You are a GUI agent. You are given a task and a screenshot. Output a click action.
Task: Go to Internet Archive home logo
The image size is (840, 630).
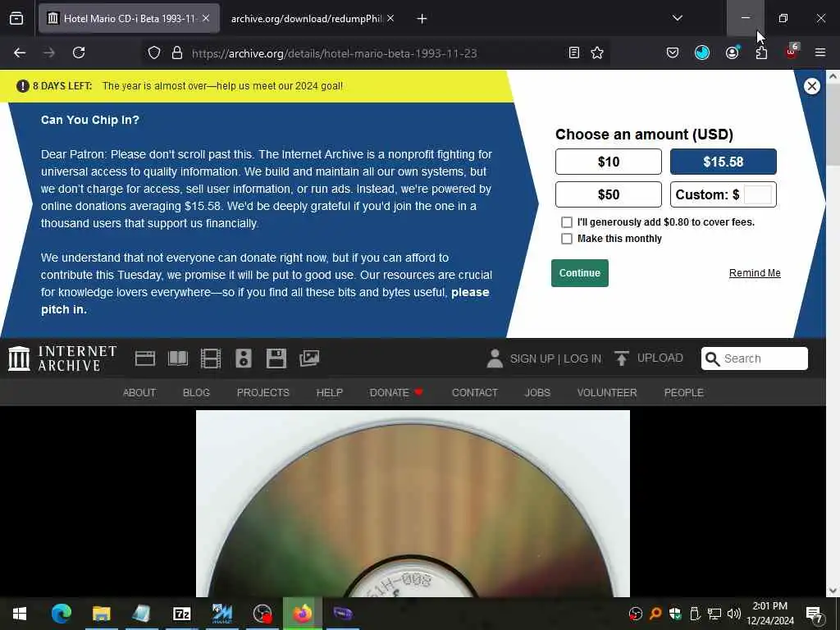(x=62, y=358)
